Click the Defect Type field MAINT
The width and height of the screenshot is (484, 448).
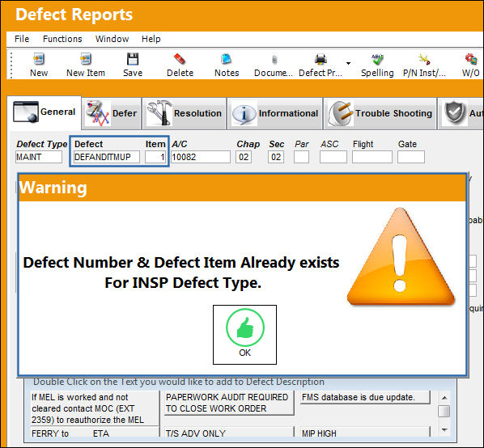[39, 157]
